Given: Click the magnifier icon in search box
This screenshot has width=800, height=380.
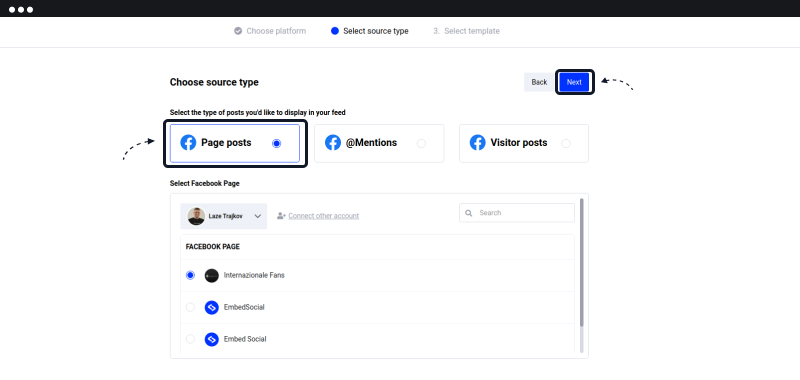Looking at the screenshot, I should click(x=469, y=213).
